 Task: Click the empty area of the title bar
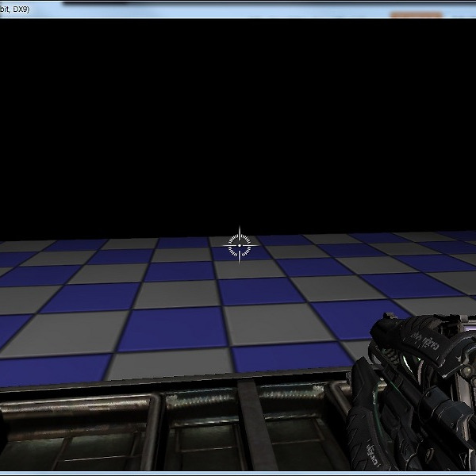(238, 7)
